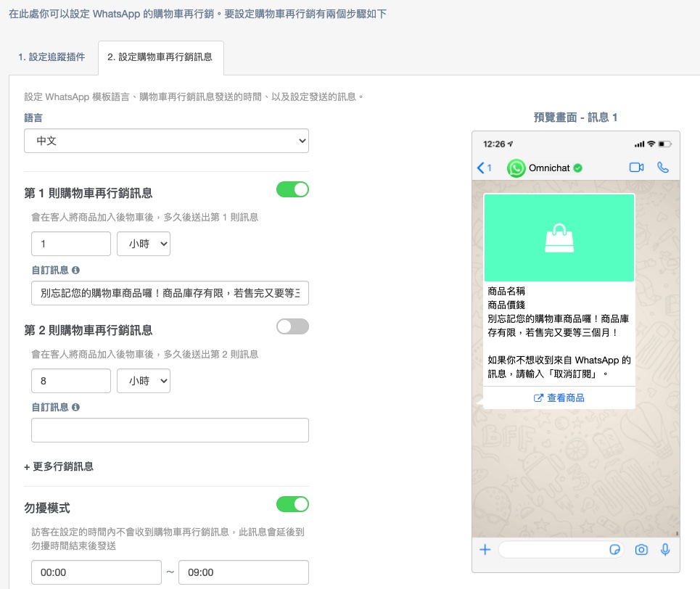700x589 pixels.
Task: Click the 12:26 time in phone preview
Action: pyautogui.click(x=494, y=144)
